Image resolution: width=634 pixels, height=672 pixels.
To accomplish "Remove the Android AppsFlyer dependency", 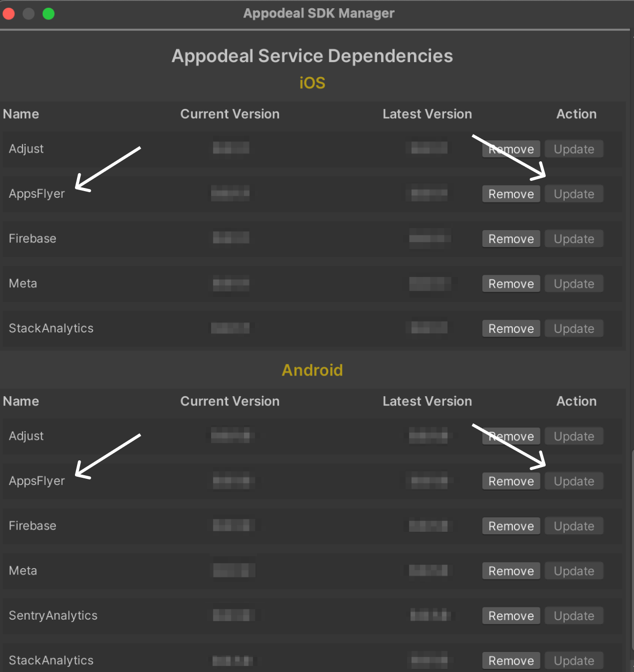I will coord(511,481).
